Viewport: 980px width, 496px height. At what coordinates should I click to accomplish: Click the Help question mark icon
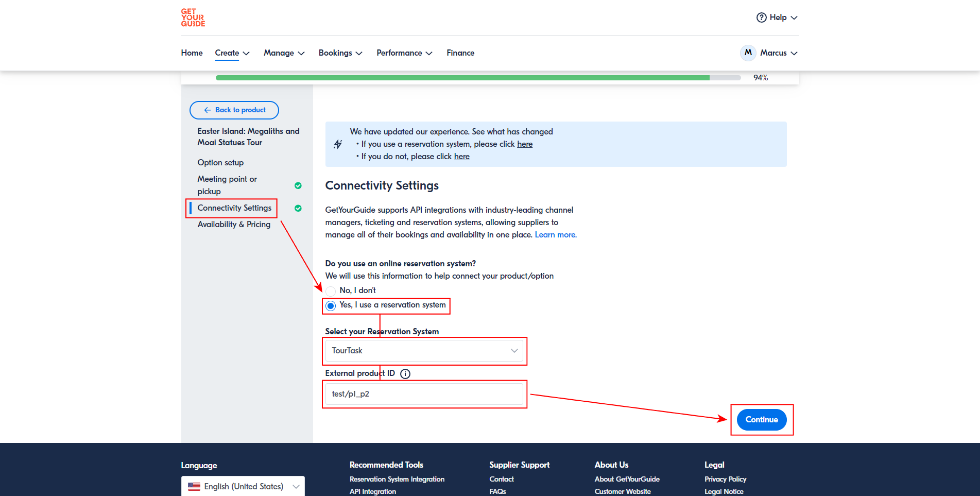coord(761,18)
